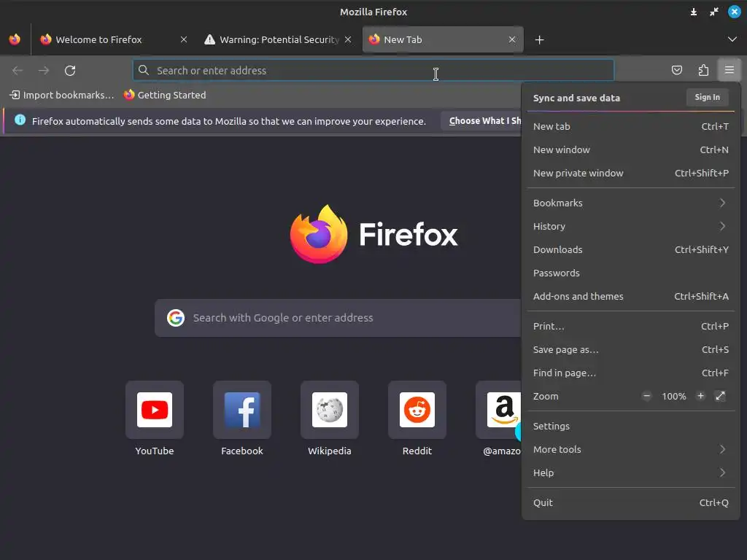
Task: Click the Import bookmarks toolbar item
Action: point(62,95)
